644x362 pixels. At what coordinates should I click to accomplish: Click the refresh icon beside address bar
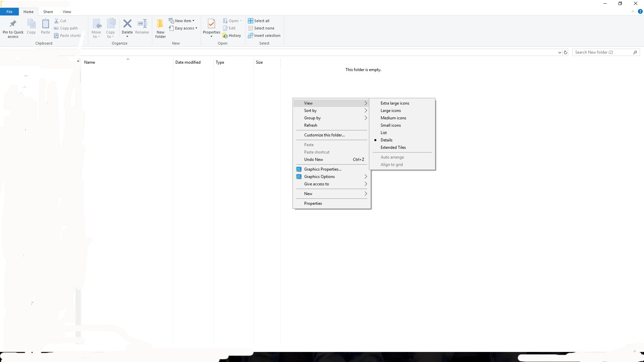pos(566,52)
